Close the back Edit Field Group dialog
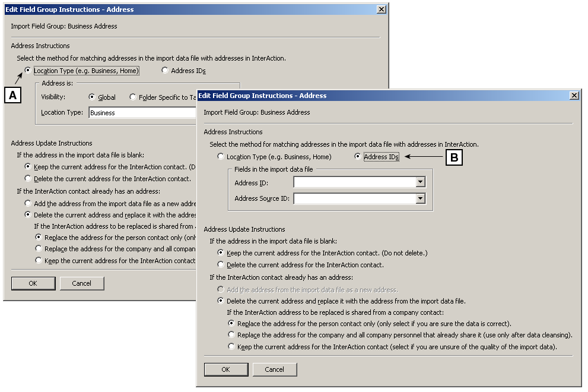This screenshot has height=392, width=588. click(x=382, y=10)
